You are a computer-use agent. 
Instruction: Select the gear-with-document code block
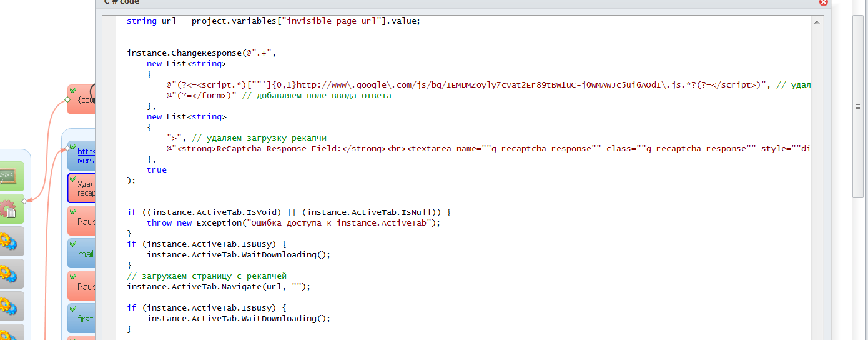[11, 209]
